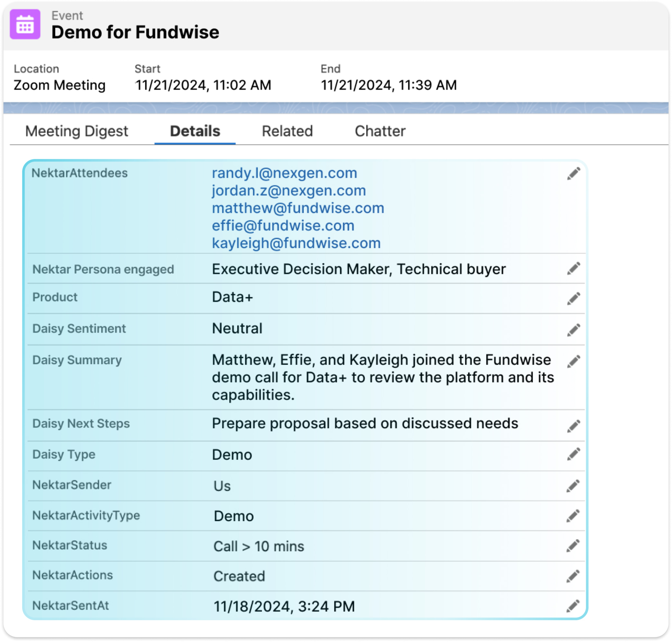
Task: Click edit pencil for NektarSentAt date
Action: coord(573,606)
